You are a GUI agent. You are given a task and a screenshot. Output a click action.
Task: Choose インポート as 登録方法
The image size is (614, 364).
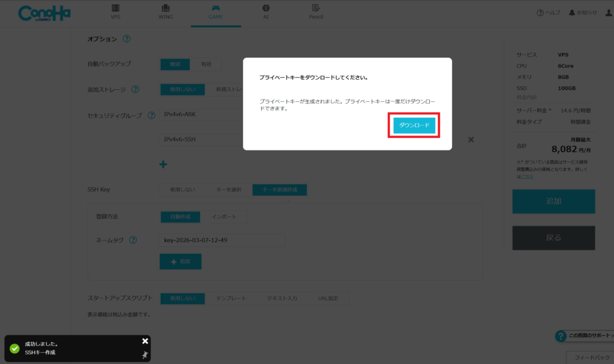click(x=224, y=216)
